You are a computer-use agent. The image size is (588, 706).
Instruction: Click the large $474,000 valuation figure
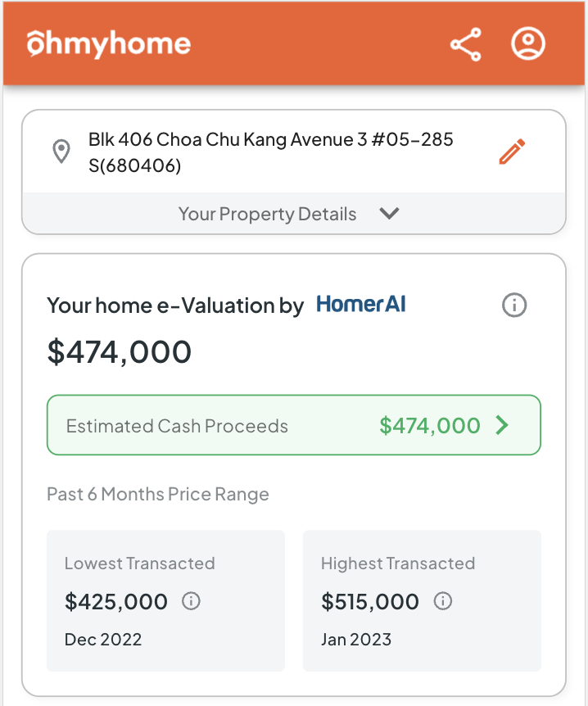click(x=120, y=351)
